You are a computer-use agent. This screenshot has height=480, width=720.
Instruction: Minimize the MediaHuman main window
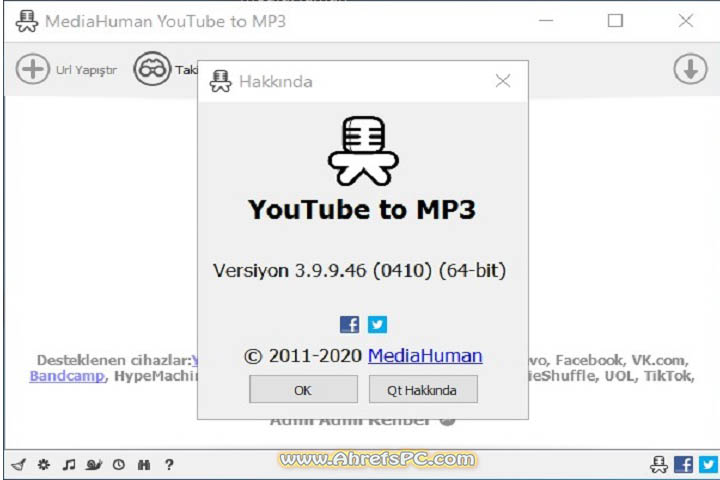click(546, 21)
